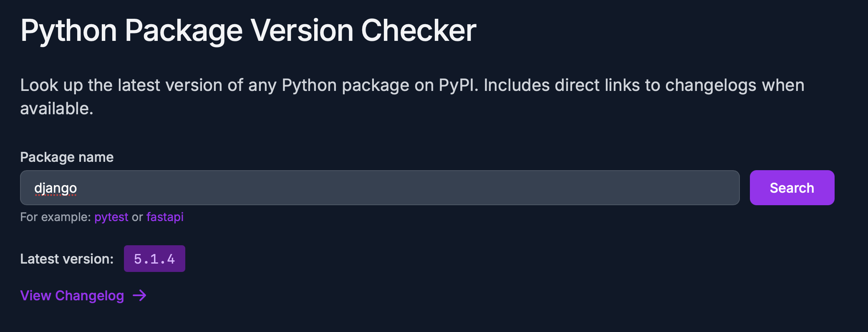The image size is (868, 332).
Task: Click "available." on the description's second line
Action: click(57, 109)
